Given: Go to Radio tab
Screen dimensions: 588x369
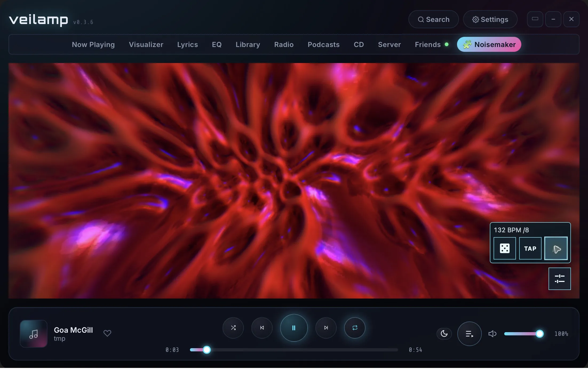Looking at the screenshot, I should point(284,45).
